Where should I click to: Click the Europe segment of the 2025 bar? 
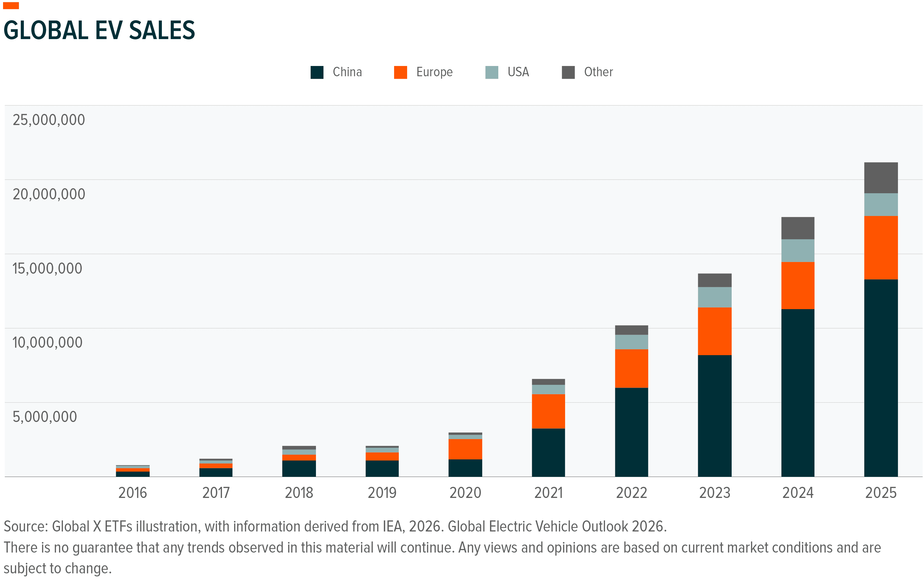881,248
